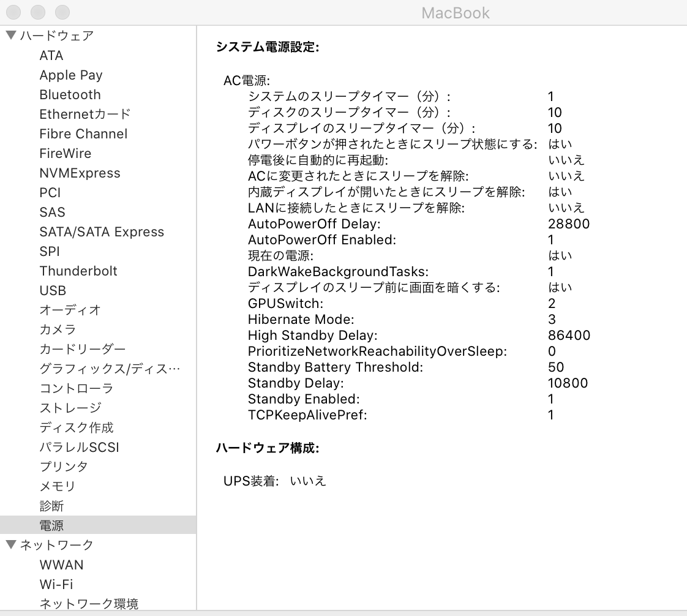Select PCI in the hardware list

point(50,193)
